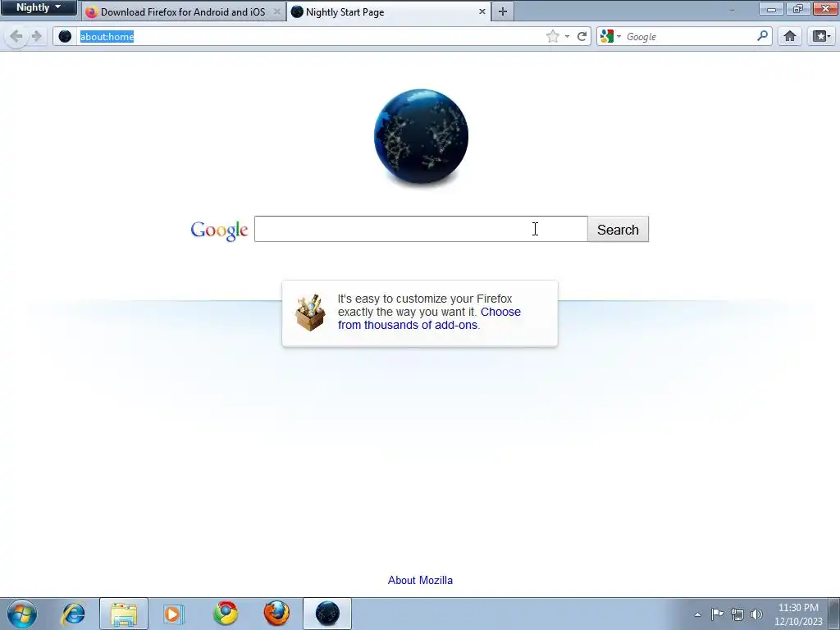Click the Nightly globe site identity icon
The image size is (840, 630).
[65, 36]
